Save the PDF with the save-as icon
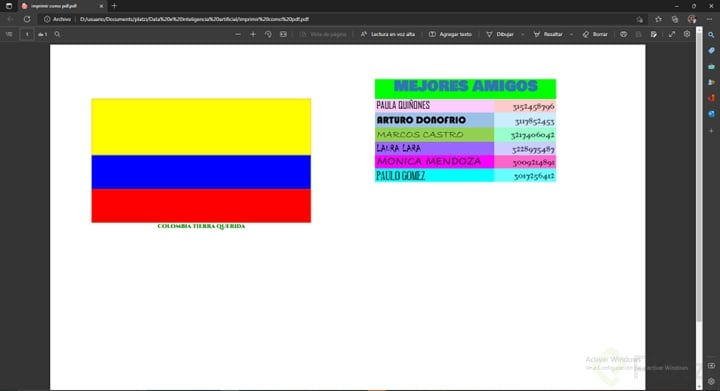The width and height of the screenshot is (720, 391). [x=654, y=34]
